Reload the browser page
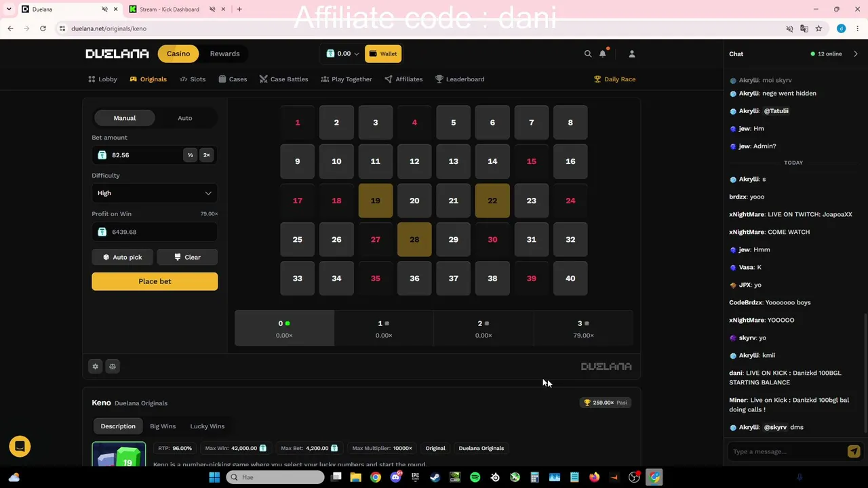The image size is (868, 488). 43,28
